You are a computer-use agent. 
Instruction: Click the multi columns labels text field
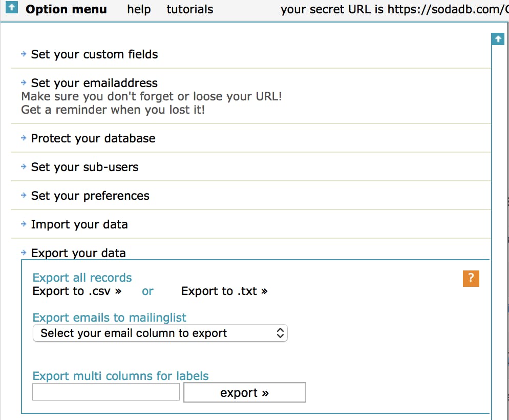pos(106,392)
